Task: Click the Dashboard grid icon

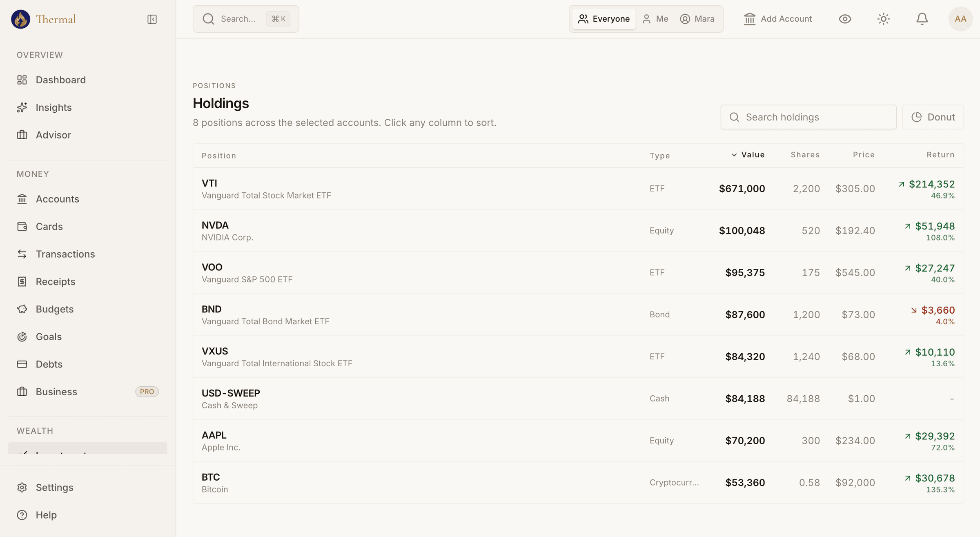Action: pos(22,80)
